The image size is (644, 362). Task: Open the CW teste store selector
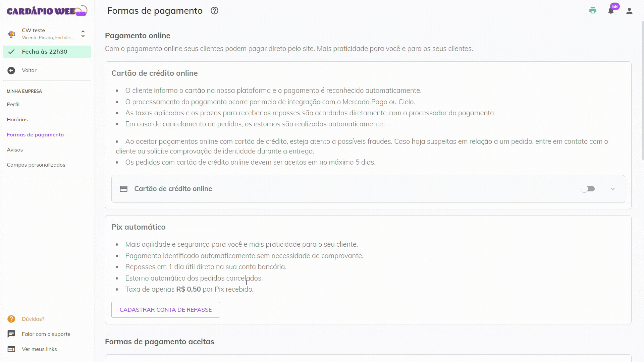pos(47,34)
